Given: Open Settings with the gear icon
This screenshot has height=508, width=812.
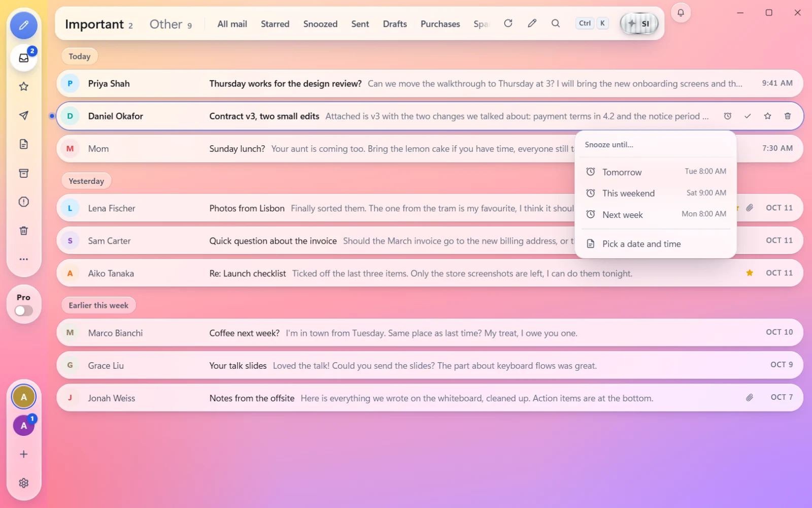Looking at the screenshot, I should [24, 483].
